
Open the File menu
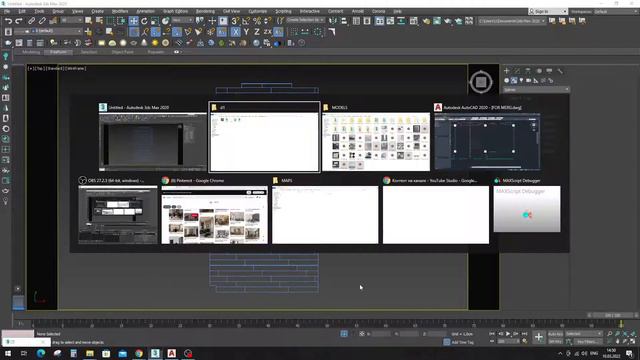pyautogui.click(x=7, y=11)
